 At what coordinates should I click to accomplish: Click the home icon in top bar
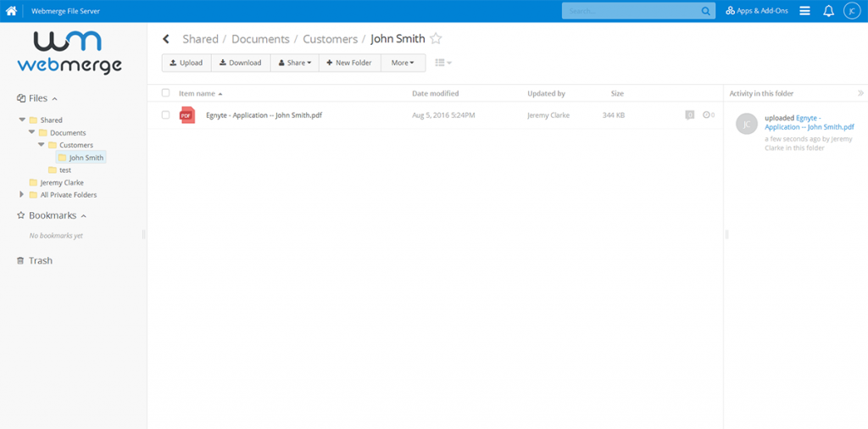click(12, 11)
